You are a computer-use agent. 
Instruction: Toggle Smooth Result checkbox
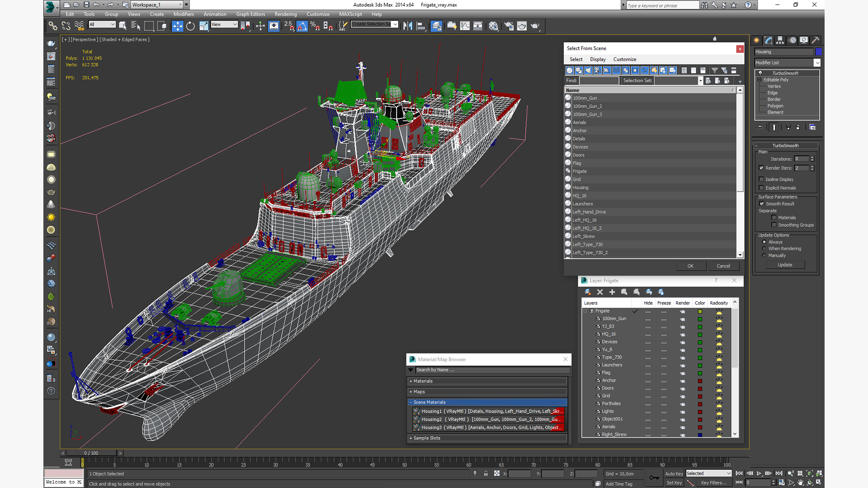(762, 204)
